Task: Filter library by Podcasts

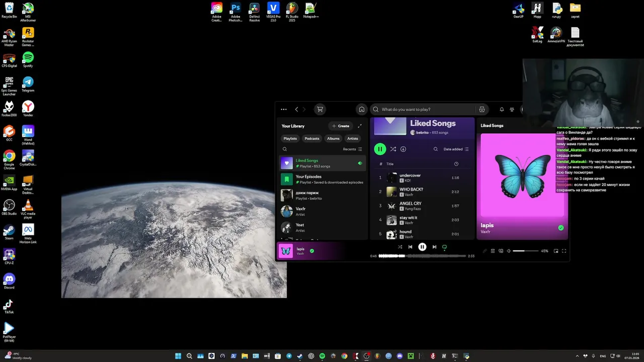Action: tap(312, 138)
